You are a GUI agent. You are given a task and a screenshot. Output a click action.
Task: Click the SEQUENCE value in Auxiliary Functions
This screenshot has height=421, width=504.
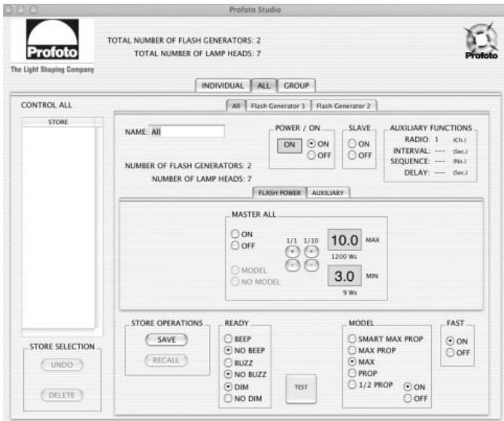click(x=440, y=161)
